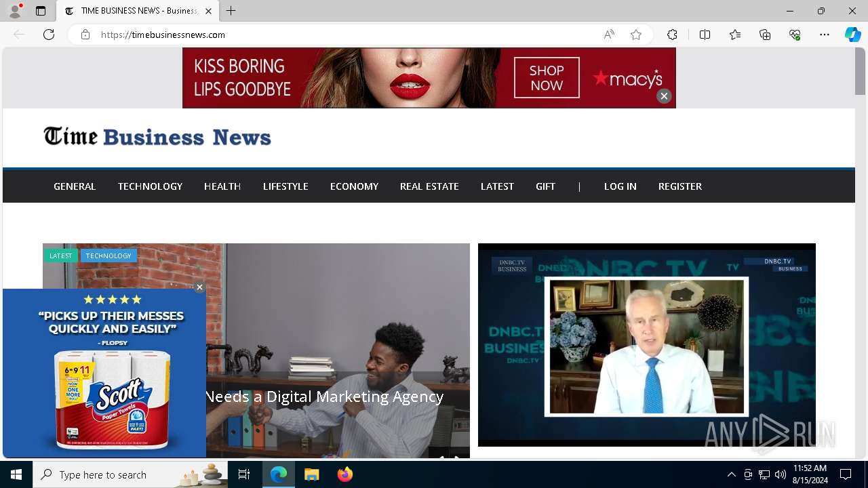Open Digital Marketing Agency article headline
The width and height of the screenshot is (868, 488).
pyautogui.click(x=325, y=396)
